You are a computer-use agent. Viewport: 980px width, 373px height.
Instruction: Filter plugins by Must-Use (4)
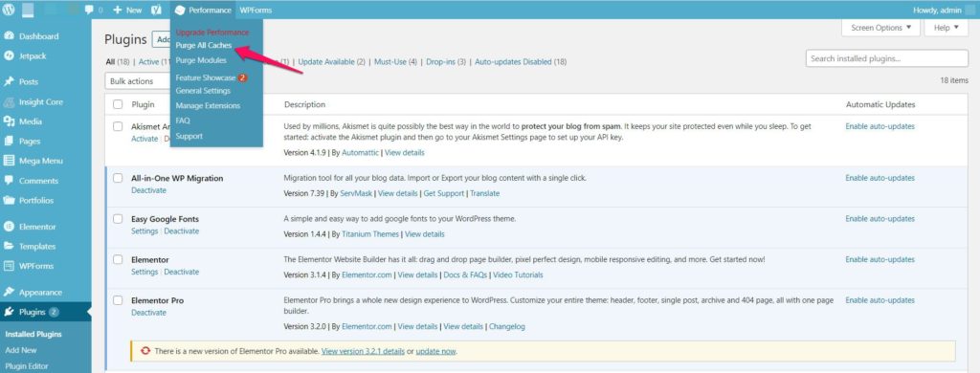click(395, 62)
